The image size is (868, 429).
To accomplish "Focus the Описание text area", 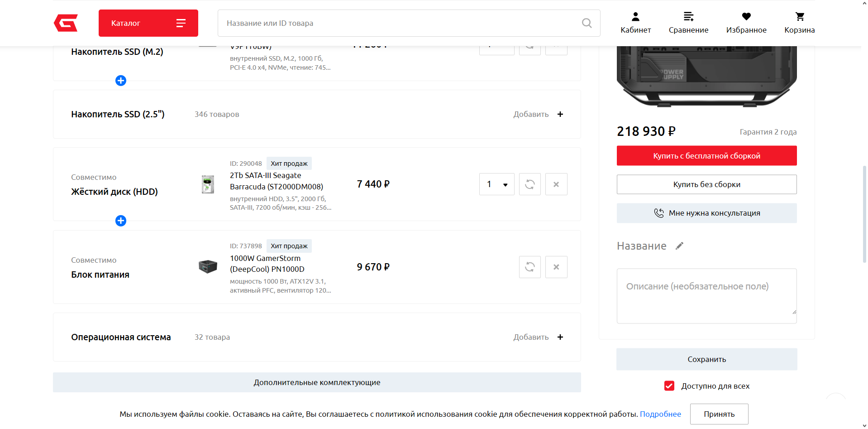I will pyautogui.click(x=706, y=296).
